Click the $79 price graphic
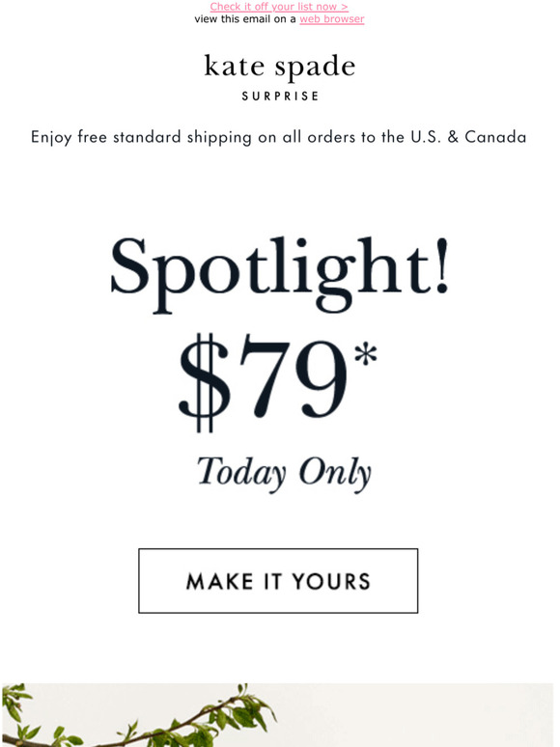 tap(279, 381)
